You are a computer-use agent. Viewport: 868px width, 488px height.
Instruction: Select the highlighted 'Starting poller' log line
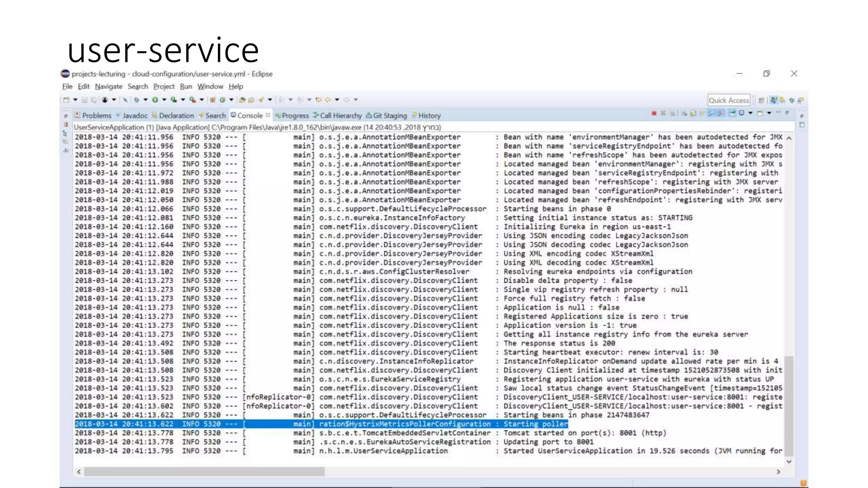pos(321,424)
